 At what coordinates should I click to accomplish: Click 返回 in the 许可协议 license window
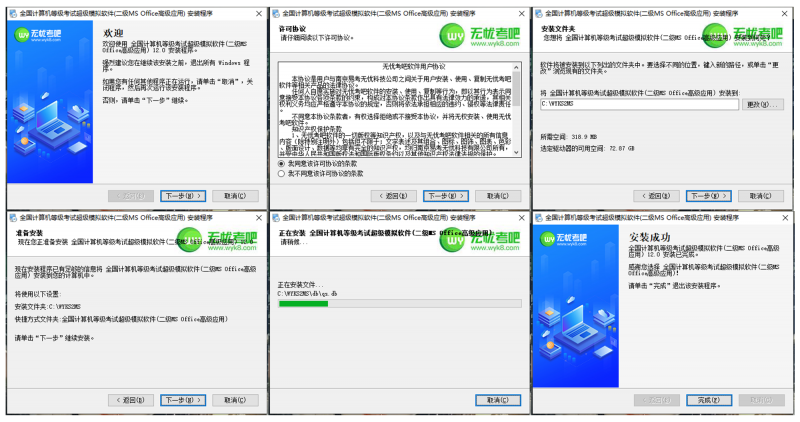[x=394, y=196]
